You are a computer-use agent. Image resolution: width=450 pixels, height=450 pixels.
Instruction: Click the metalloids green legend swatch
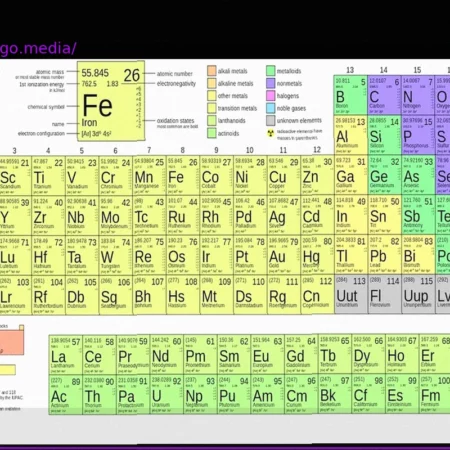(x=271, y=71)
